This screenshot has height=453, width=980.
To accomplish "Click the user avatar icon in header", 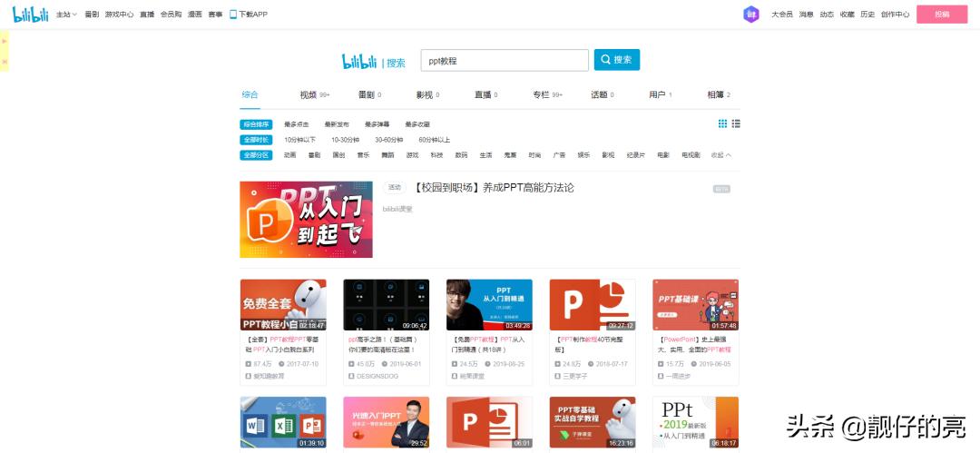I will tap(750, 14).
